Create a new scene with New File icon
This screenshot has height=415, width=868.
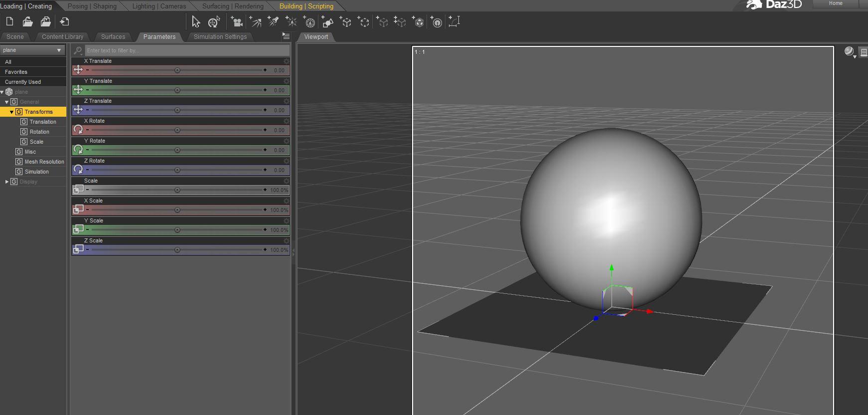9,21
